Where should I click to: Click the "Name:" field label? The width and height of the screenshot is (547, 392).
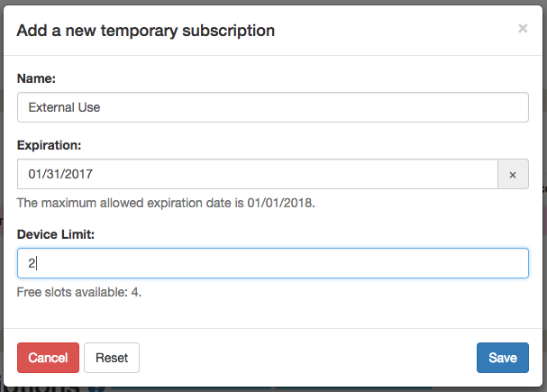tap(36, 78)
